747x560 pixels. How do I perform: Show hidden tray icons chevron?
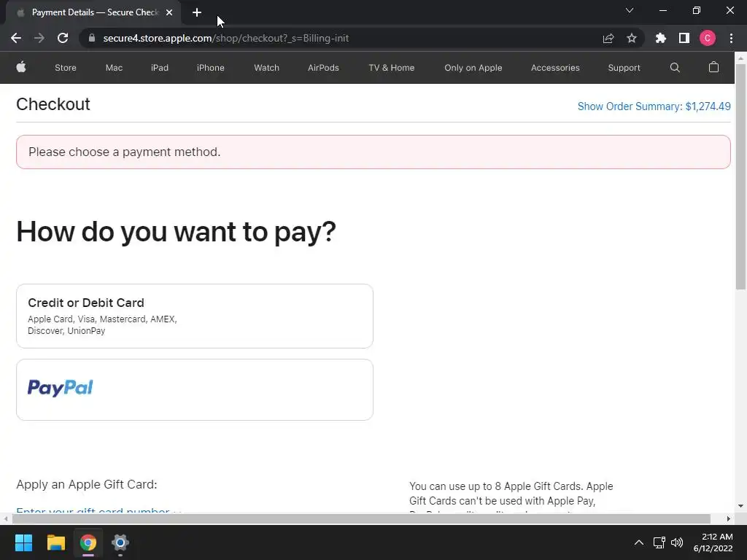pos(638,542)
